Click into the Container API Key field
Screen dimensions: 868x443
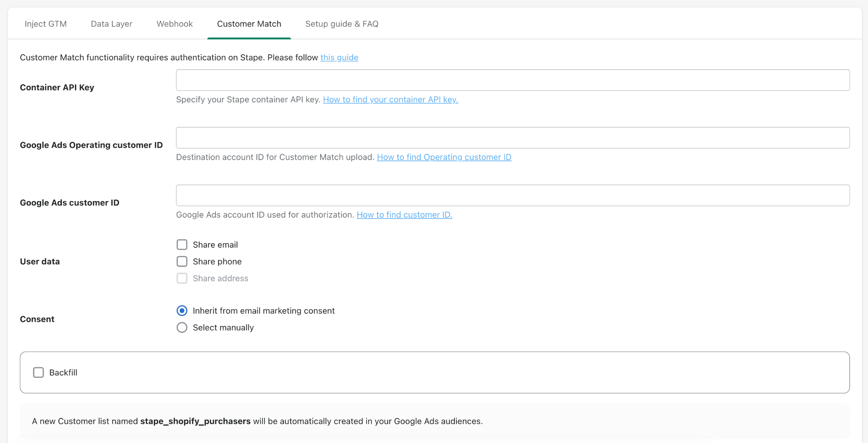pos(513,80)
